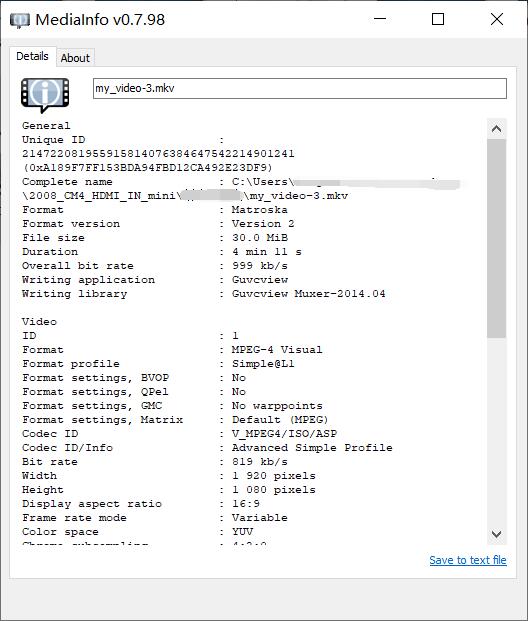The image size is (528, 621).
Task: Click the Matroska format value
Action: [260, 210]
